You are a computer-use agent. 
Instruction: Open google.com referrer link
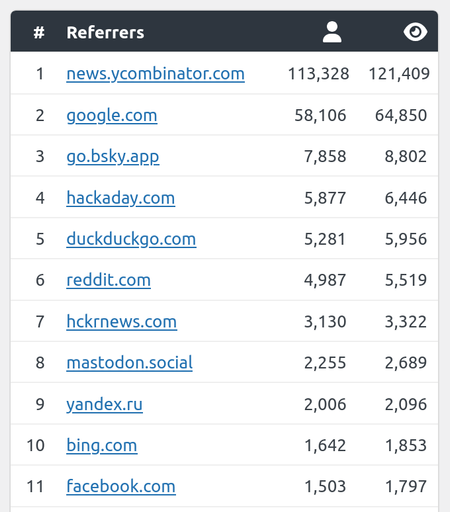pos(112,116)
